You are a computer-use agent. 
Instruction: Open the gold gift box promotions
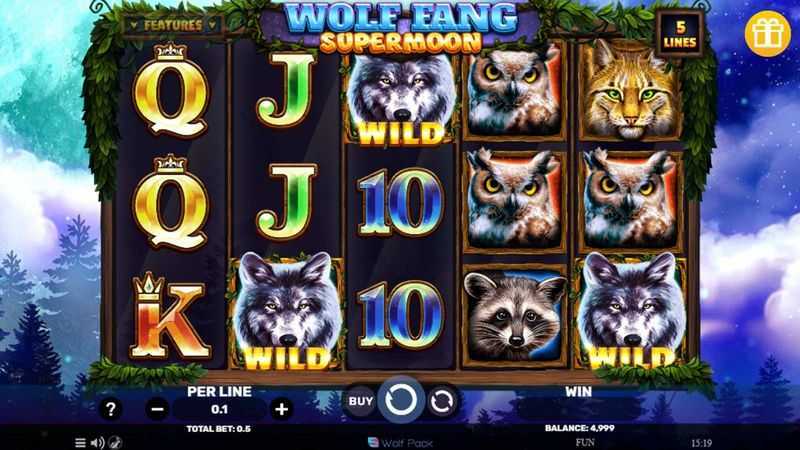[767, 34]
